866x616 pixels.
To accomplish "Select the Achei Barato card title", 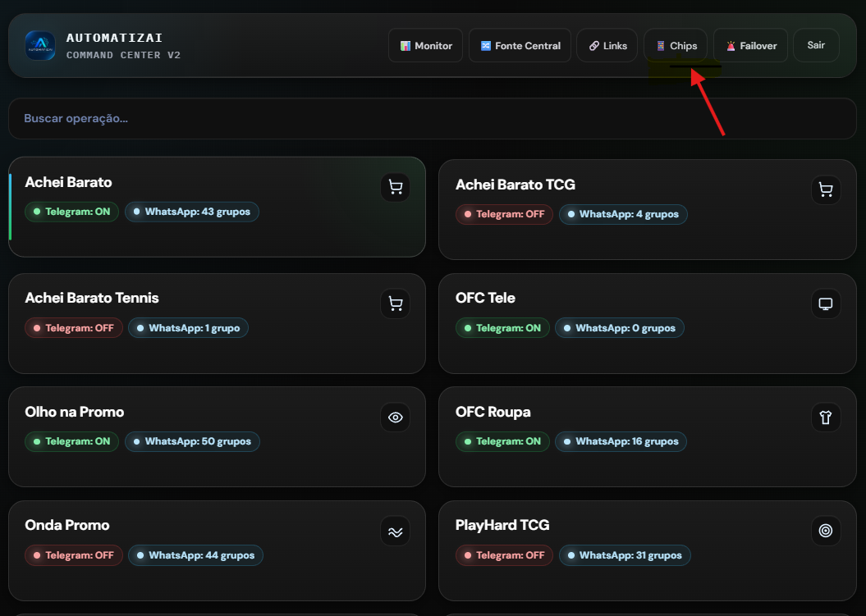I will click(68, 182).
